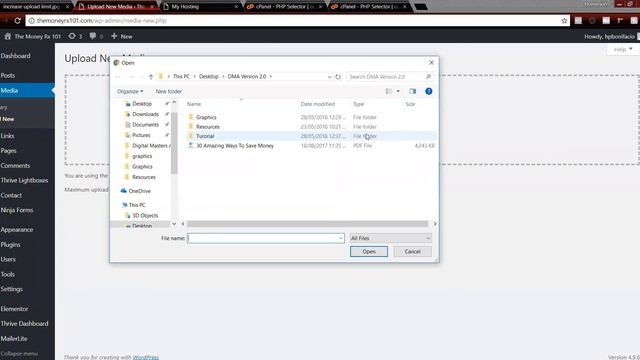Viewport: 640px width, 360px height.
Task: Switch to the My Hosting tab
Action: [x=200, y=7]
